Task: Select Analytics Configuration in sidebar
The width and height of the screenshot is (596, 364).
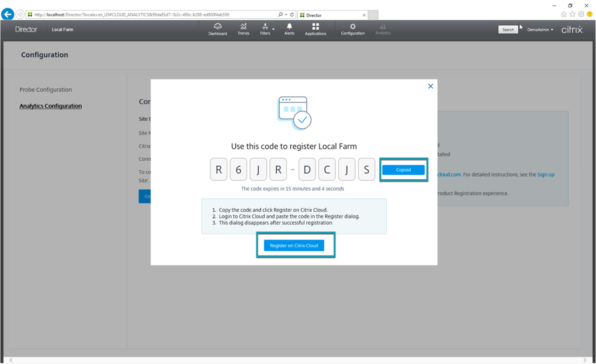Action: [x=51, y=106]
